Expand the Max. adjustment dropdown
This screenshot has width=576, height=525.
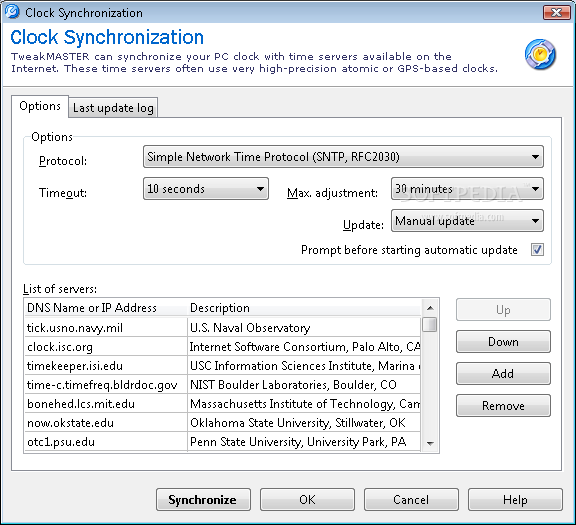467,189
